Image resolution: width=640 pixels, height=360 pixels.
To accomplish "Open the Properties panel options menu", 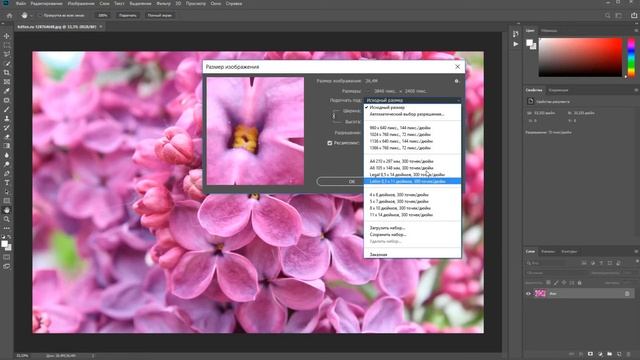I will coord(636,90).
